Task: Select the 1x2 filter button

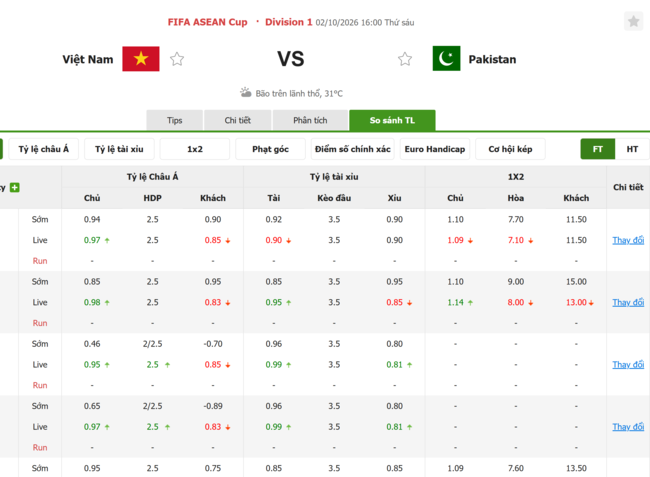Action: coord(195,149)
